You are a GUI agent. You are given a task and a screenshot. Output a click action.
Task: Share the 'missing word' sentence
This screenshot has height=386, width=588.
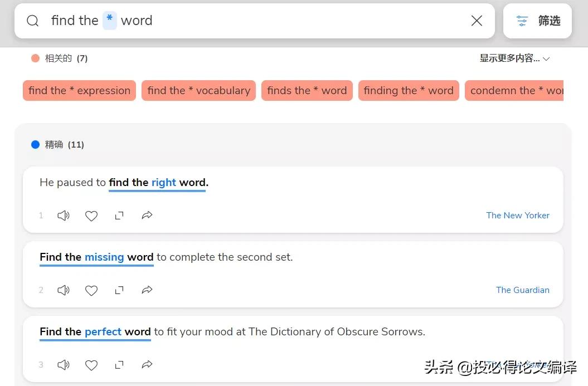(147, 290)
